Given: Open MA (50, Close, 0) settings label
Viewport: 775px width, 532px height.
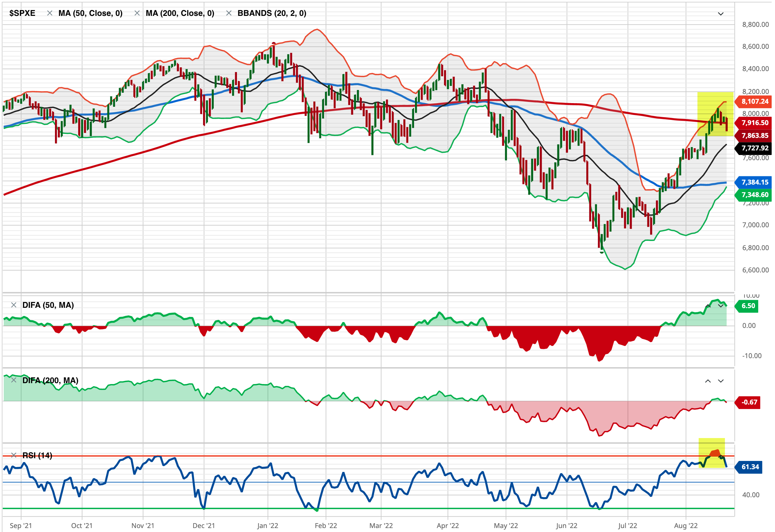Looking at the screenshot, I should point(90,13).
